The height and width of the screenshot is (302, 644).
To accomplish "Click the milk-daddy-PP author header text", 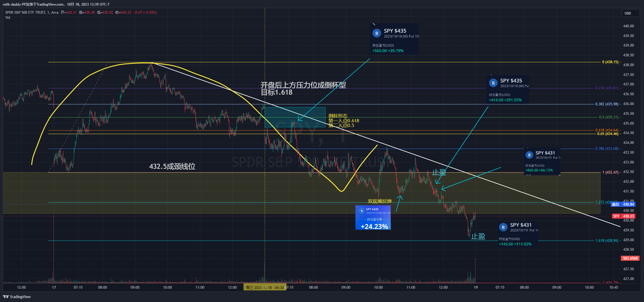I will [x=56, y=4].
